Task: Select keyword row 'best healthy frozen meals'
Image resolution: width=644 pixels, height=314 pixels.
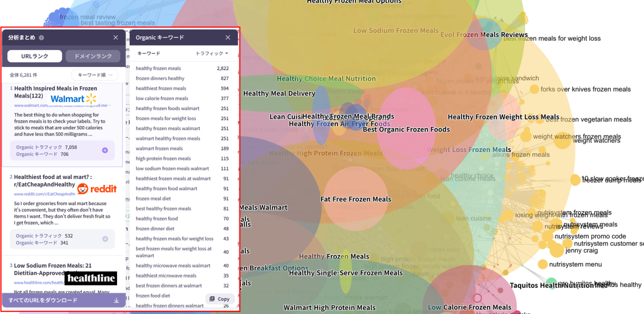Action: pos(182,208)
